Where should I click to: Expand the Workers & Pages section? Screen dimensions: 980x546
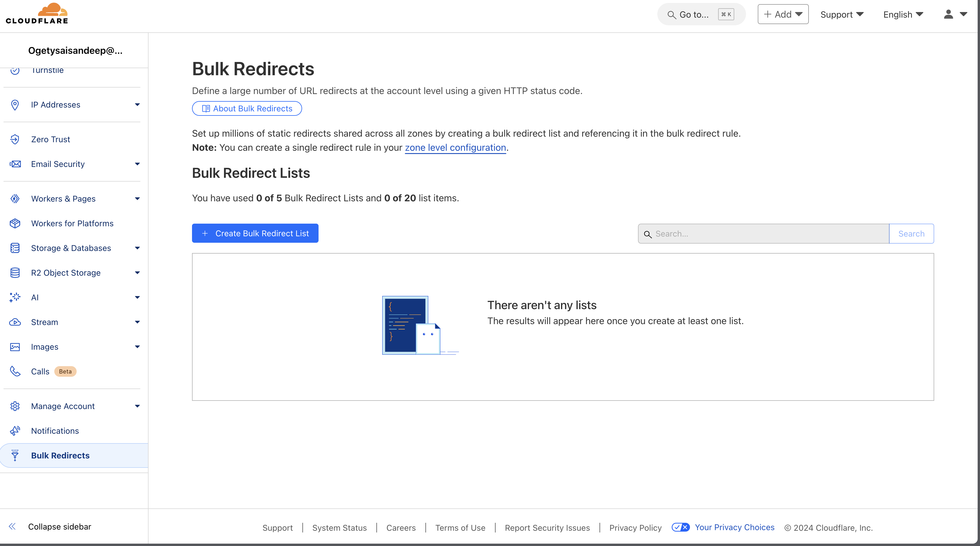137,199
